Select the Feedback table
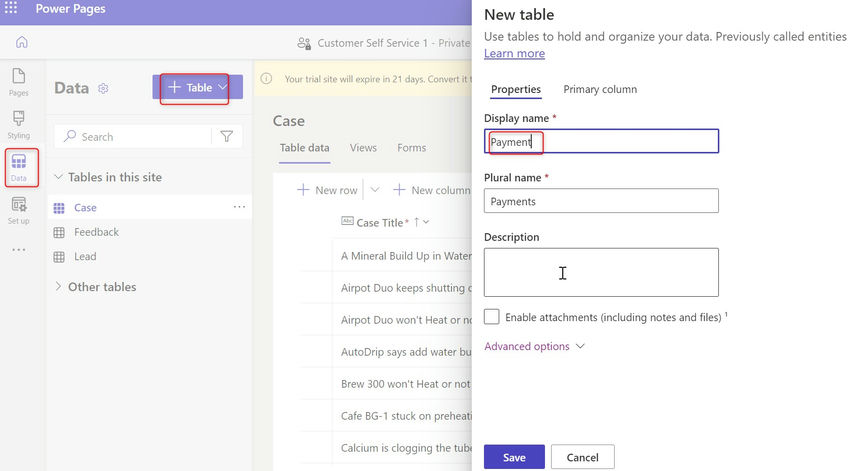Screen dimensions: 850x471 pyautogui.click(x=96, y=232)
